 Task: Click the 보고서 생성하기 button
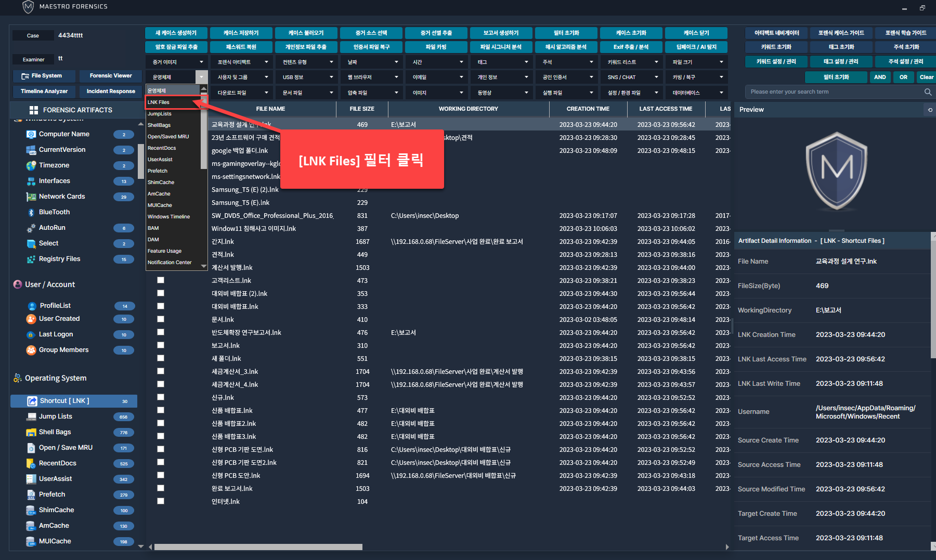501,33
